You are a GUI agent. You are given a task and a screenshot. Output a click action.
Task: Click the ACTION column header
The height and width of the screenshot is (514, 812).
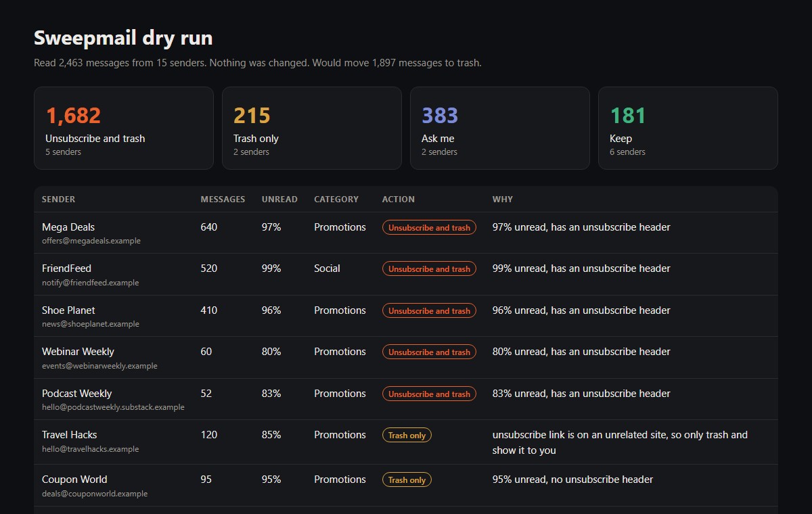(399, 200)
